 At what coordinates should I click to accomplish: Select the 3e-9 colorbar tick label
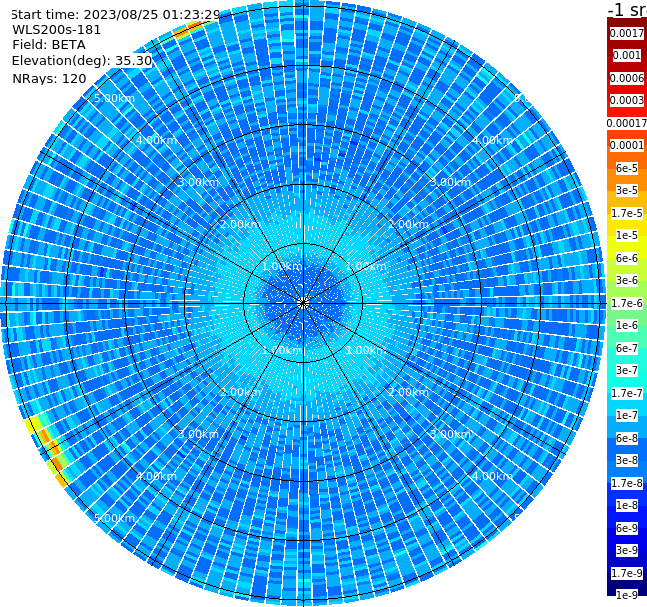pyautogui.click(x=627, y=550)
